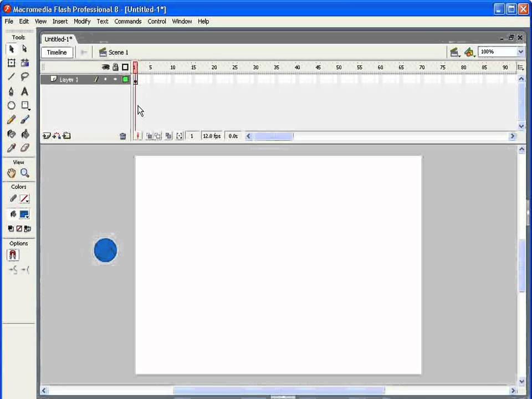Select the Zoom magnifier tool
532x399 pixels.
[x=25, y=173]
